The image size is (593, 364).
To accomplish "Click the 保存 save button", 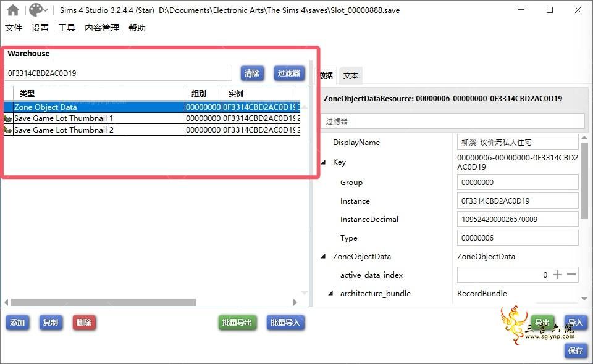I will coord(576,350).
